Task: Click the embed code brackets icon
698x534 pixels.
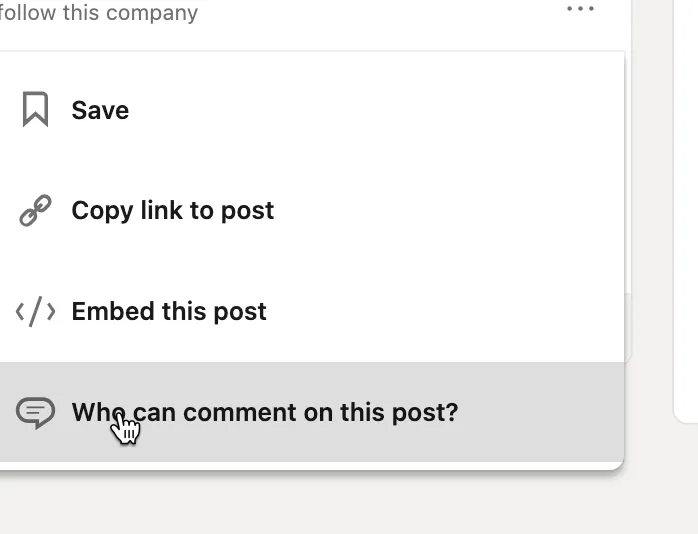Action: tap(35, 312)
